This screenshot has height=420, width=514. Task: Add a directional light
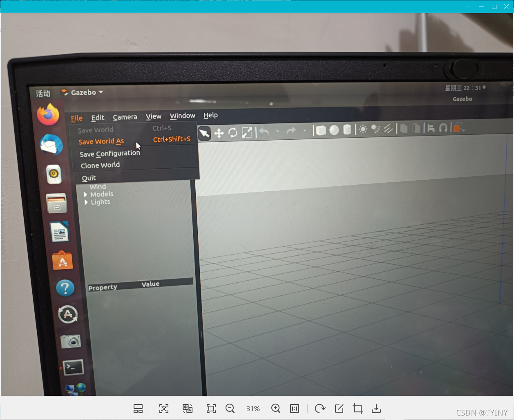[x=388, y=129]
